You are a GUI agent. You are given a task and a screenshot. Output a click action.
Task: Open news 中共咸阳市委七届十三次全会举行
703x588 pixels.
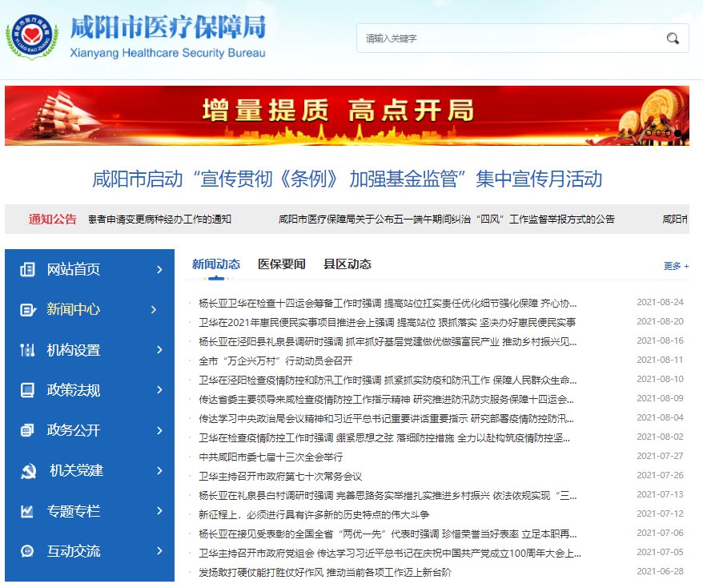(x=271, y=457)
